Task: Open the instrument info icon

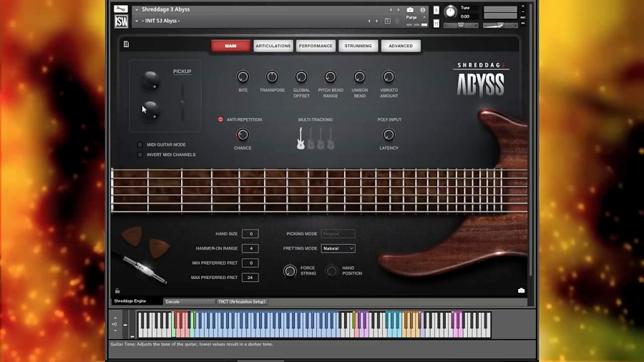Action: [423, 9]
